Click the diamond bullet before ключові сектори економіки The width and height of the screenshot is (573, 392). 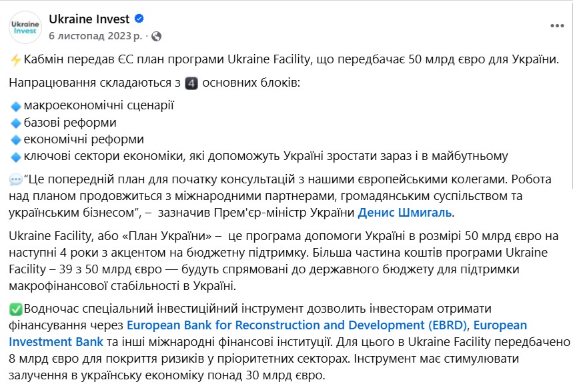click(x=14, y=158)
